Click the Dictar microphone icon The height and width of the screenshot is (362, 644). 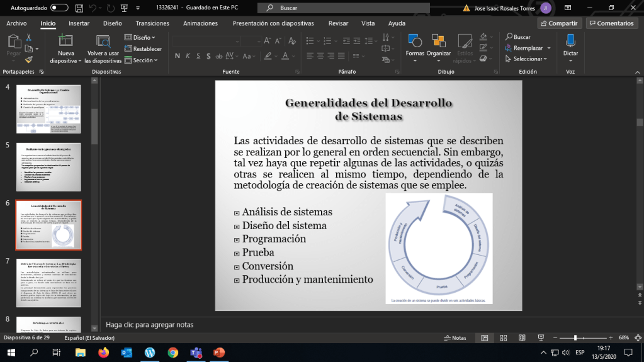click(x=570, y=41)
